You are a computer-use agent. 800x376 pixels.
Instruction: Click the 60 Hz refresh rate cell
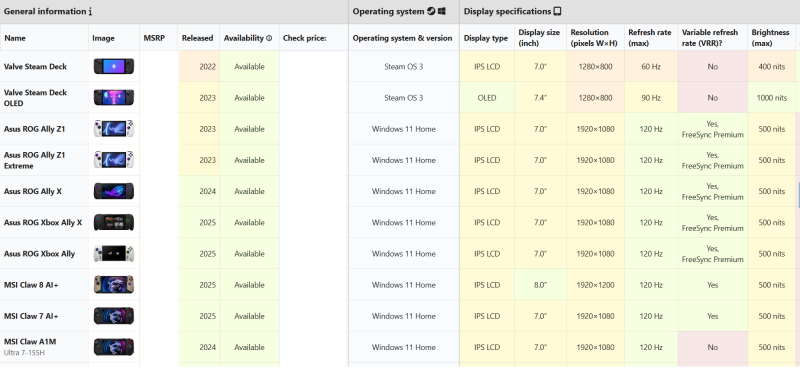651,66
